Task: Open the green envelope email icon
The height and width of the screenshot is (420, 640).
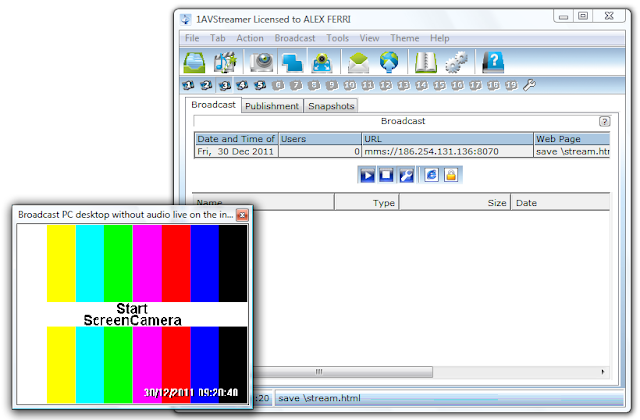Action: click(x=358, y=62)
